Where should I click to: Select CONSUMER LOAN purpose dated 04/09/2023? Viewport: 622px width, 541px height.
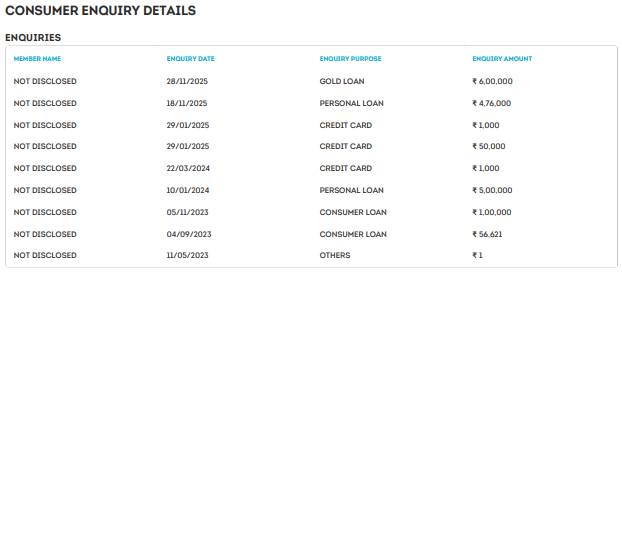[353, 234]
